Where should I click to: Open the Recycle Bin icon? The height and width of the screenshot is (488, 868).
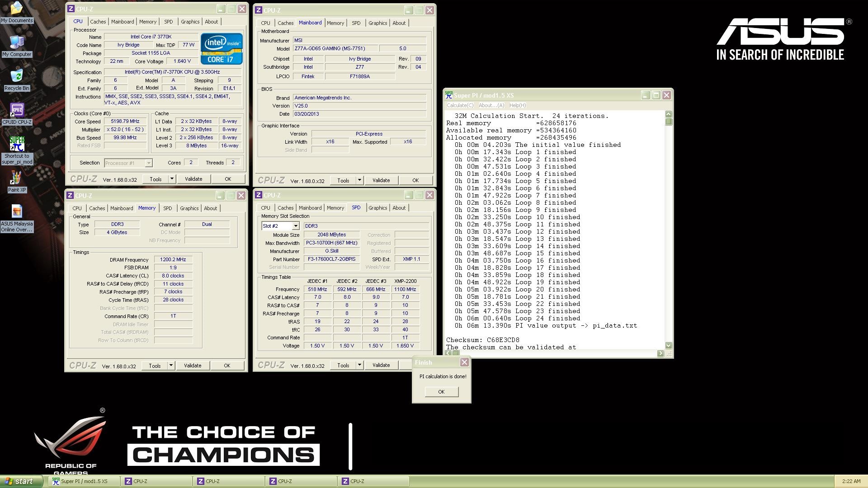point(17,80)
